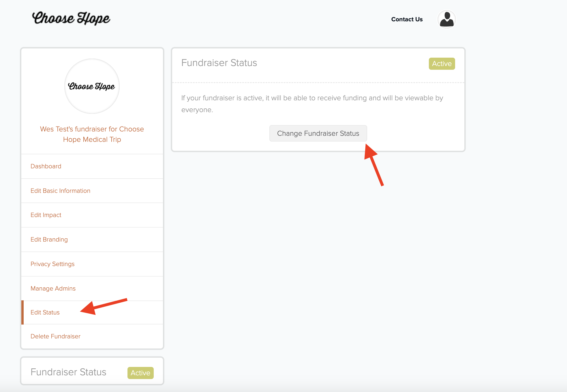The width and height of the screenshot is (567, 392).
Task: Click the circular Choose Hope fundraiser thumbnail
Action: point(92,86)
